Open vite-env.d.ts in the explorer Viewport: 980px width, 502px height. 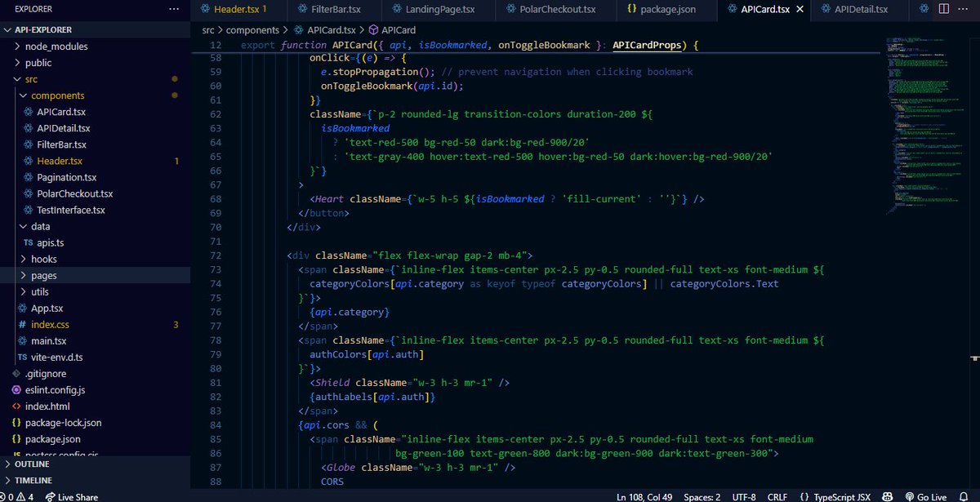(56, 357)
